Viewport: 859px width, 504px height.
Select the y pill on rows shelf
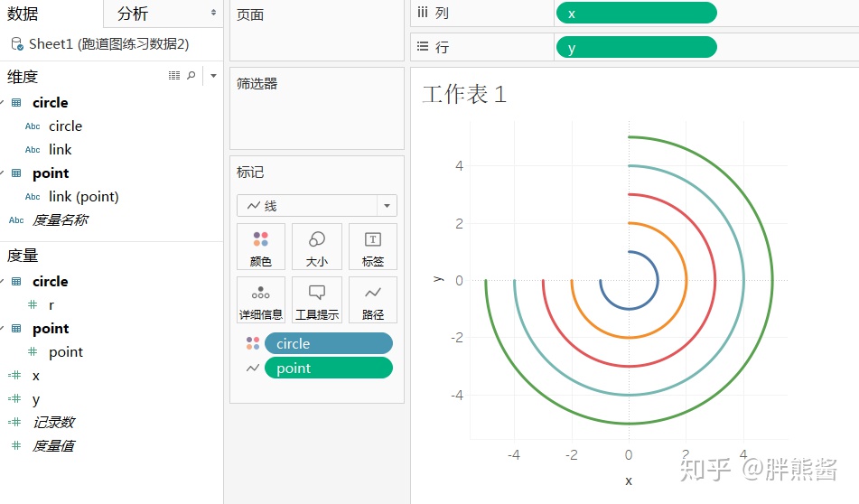pos(636,47)
